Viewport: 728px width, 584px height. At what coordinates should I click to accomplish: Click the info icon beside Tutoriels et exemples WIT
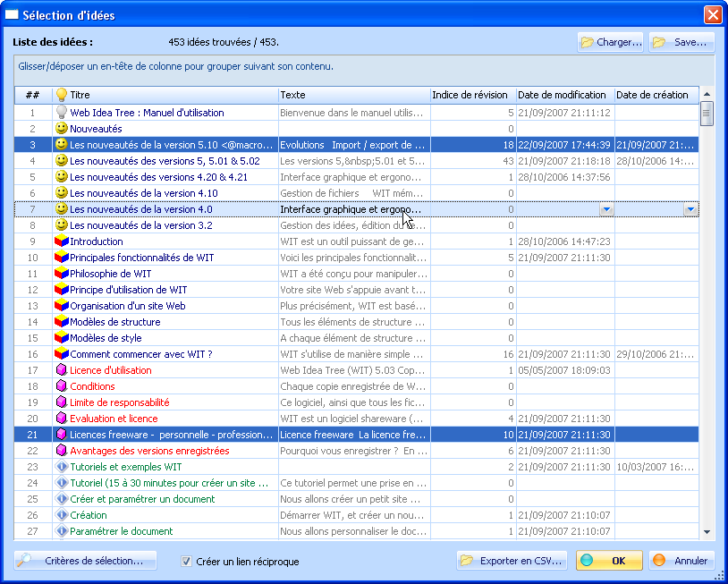tap(62, 467)
